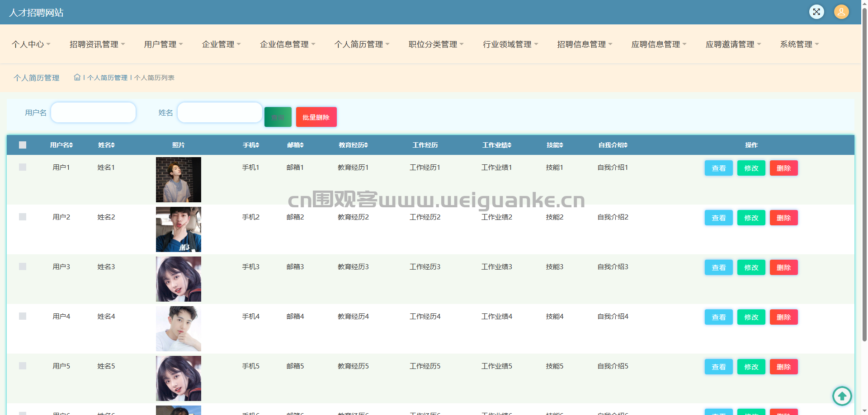Edit the 用户1 resume
Screen dimensions: 868x415
pyautogui.click(x=751, y=168)
